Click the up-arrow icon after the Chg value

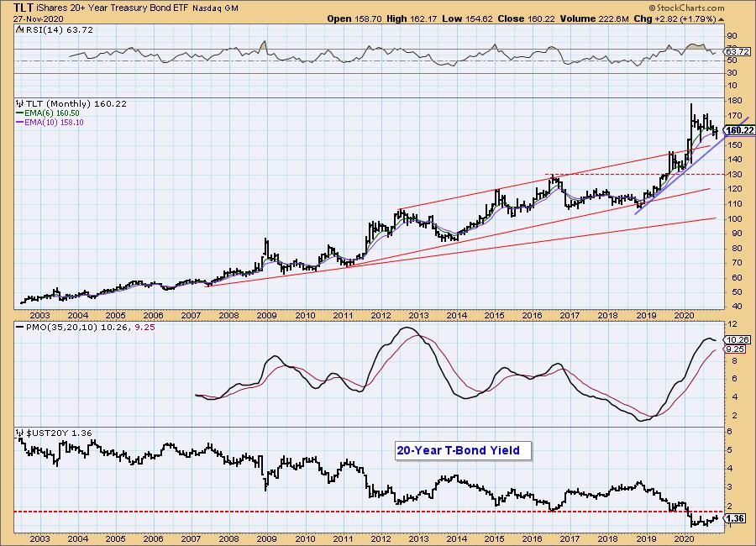tap(721, 20)
